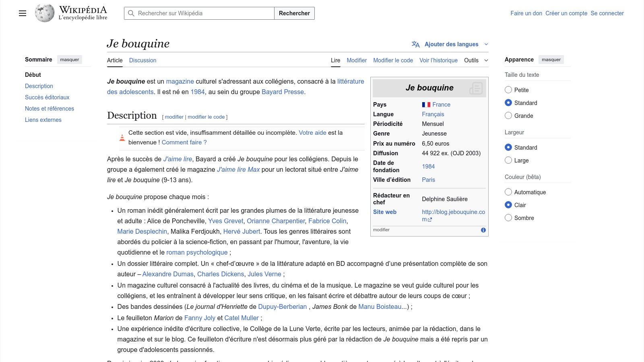Open the Français link in infobox
Viewport: 644px width, 362px height.
[433, 114]
